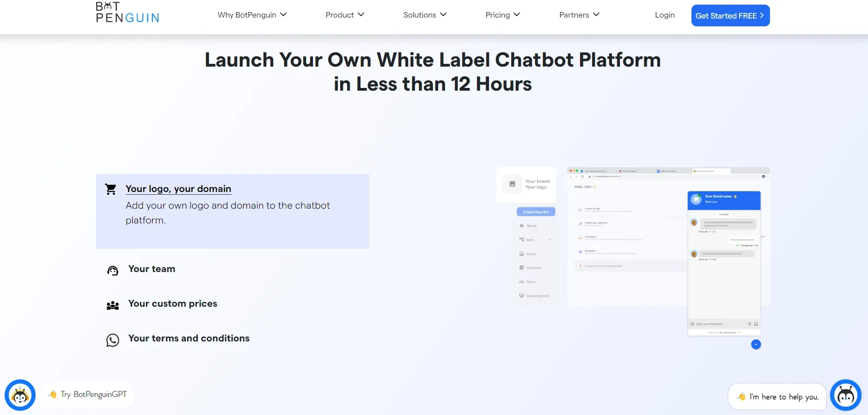
Task: Go to the Login page
Action: pos(665,15)
